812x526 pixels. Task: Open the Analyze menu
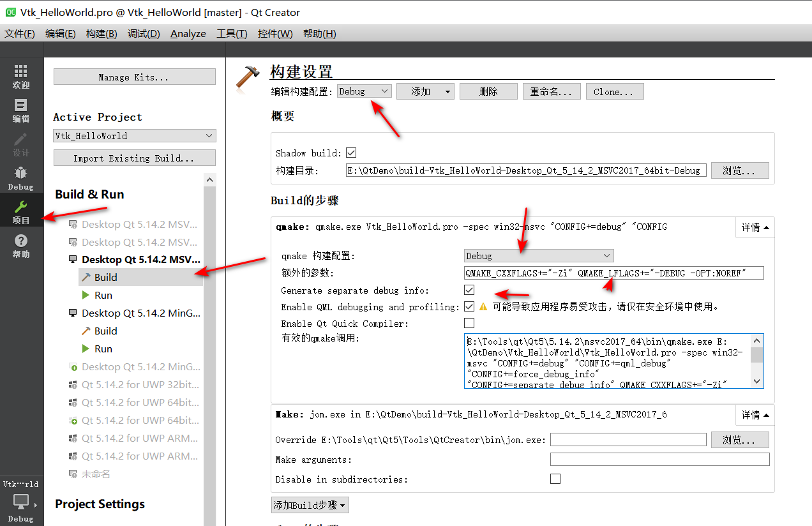pos(188,33)
